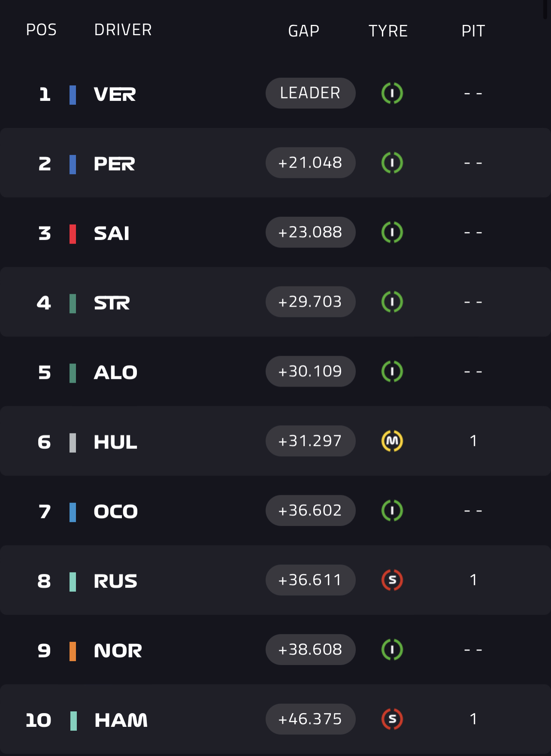Select the GAP column header
The width and height of the screenshot is (551, 756).
303,31
